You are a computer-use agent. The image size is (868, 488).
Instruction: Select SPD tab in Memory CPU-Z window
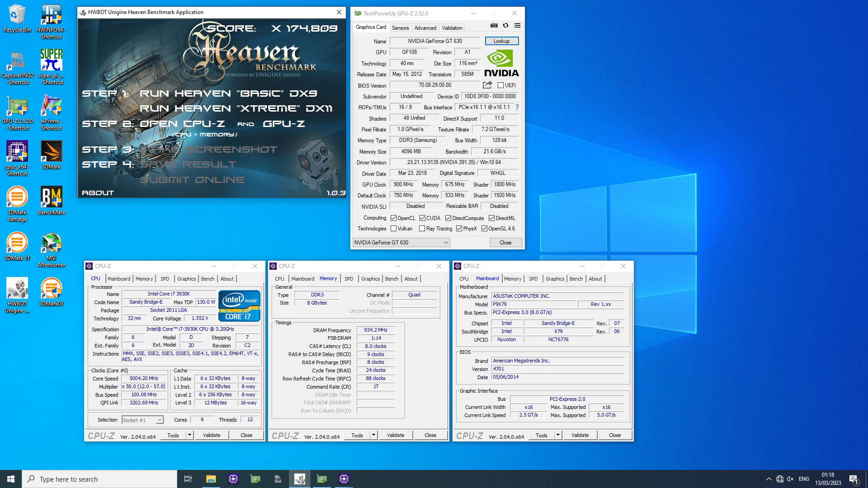[x=349, y=279]
